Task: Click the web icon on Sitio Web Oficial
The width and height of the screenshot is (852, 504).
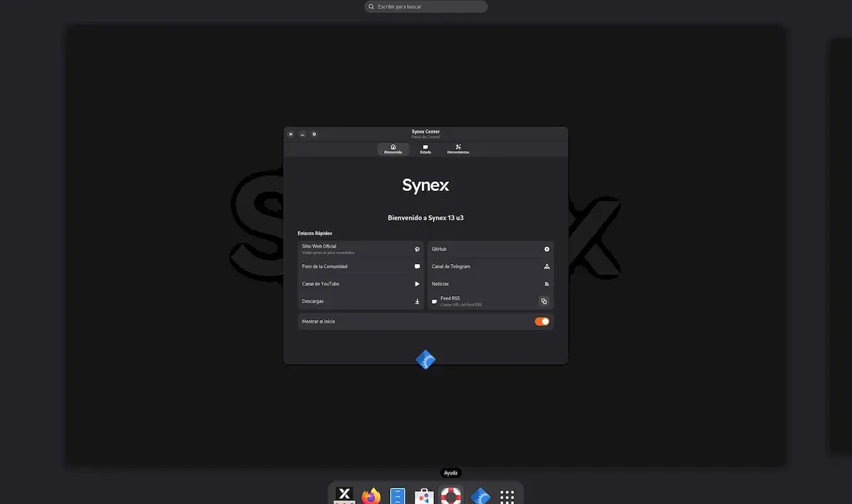Action: coord(417,249)
